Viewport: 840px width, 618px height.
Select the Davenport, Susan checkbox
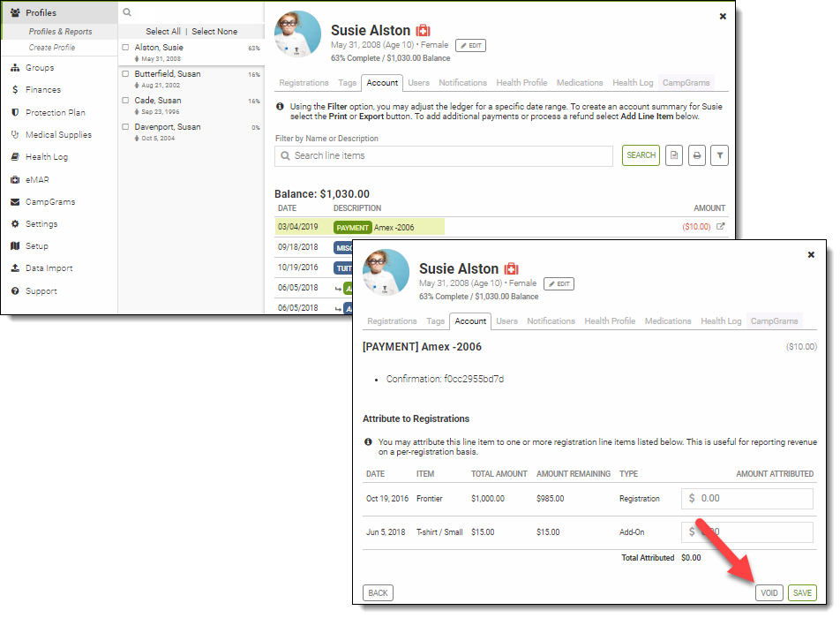pos(126,128)
